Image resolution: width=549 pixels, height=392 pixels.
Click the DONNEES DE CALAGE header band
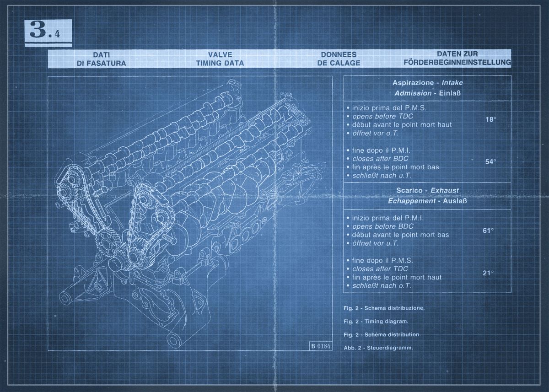pyautogui.click(x=340, y=57)
